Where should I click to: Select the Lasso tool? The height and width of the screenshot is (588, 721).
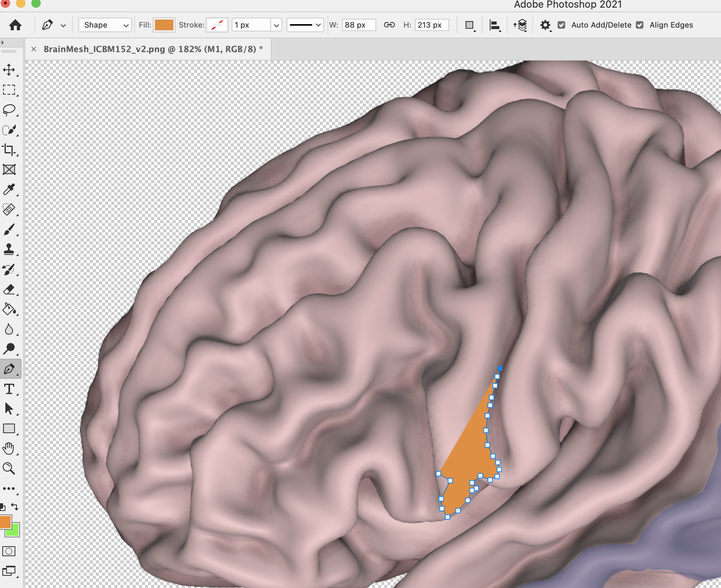tap(9, 110)
